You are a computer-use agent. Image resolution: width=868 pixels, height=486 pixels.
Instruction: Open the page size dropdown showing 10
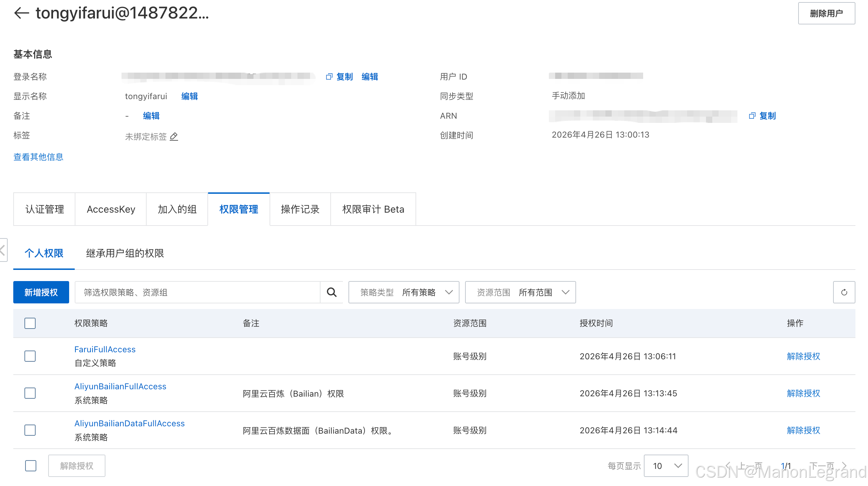666,466
